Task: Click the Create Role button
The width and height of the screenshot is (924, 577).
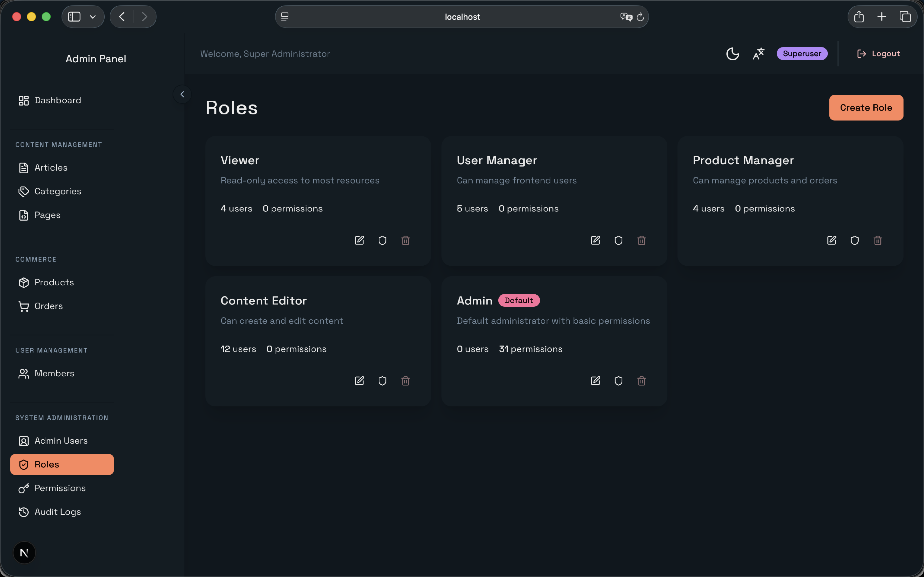Action: (x=866, y=108)
